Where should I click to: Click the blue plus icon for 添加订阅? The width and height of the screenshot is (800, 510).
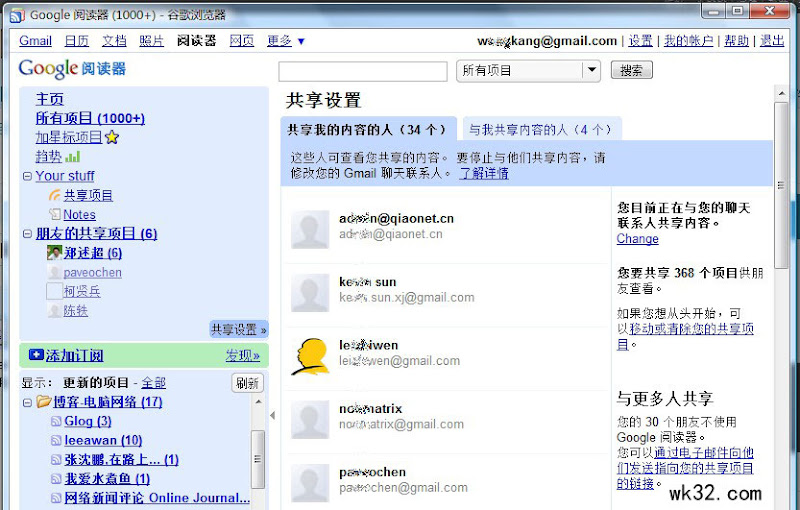click(x=36, y=354)
